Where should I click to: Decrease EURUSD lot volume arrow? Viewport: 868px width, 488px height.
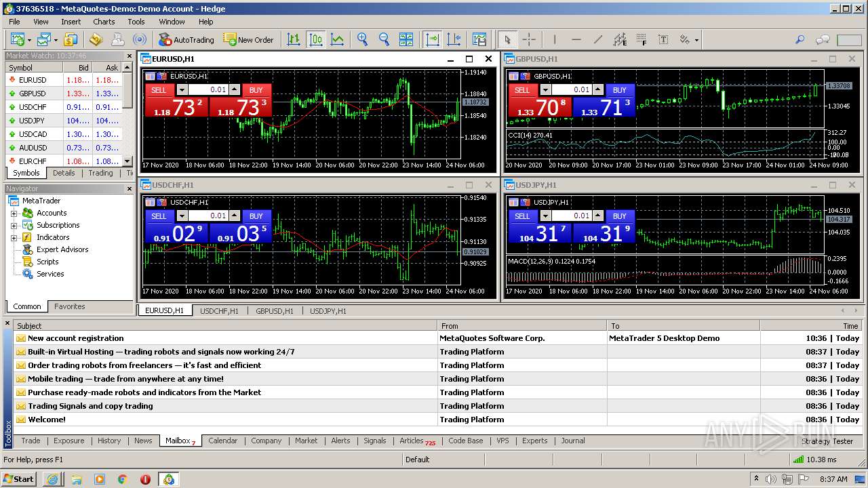tap(181, 90)
